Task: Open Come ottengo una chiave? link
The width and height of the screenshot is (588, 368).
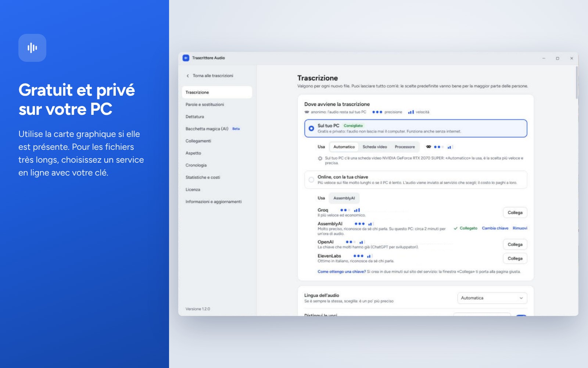Action: 342,272
